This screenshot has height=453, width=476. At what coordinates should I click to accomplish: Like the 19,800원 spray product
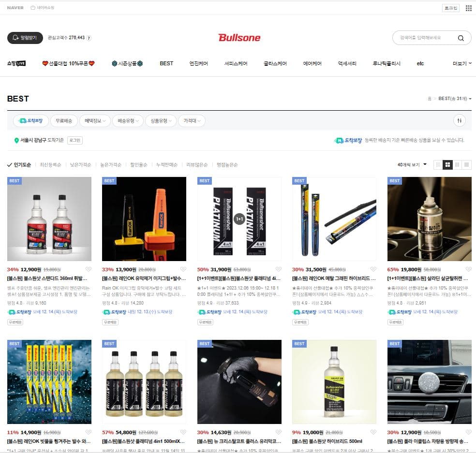pyautogui.click(x=468, y=269)
